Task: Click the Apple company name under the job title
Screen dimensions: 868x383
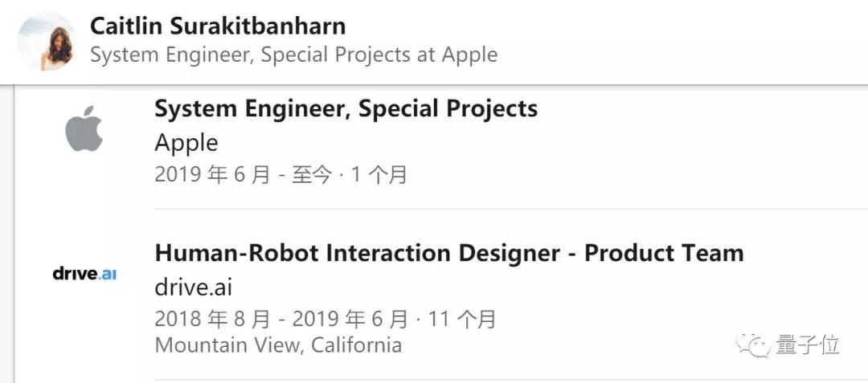Action: [x=186, y=144]
